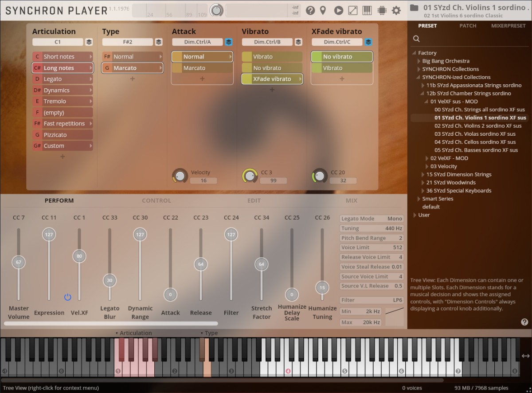
Task: Click the location pin icon in toolbar
Action: (x=323, y=10)
